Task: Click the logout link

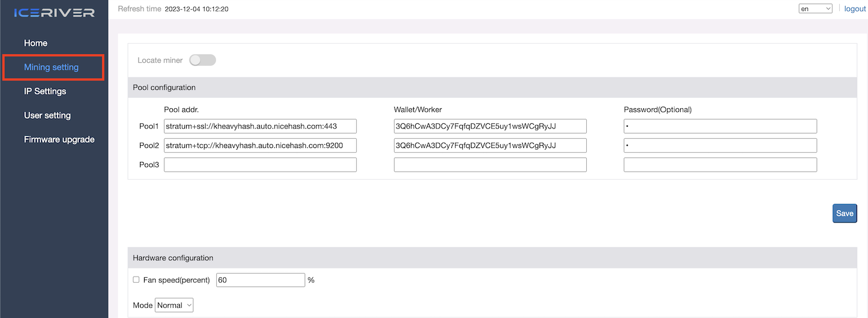Action: coord(855,9)
